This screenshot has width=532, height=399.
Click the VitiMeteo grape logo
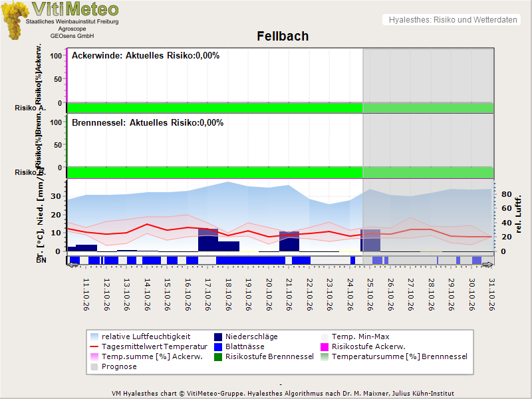point(14,21)
